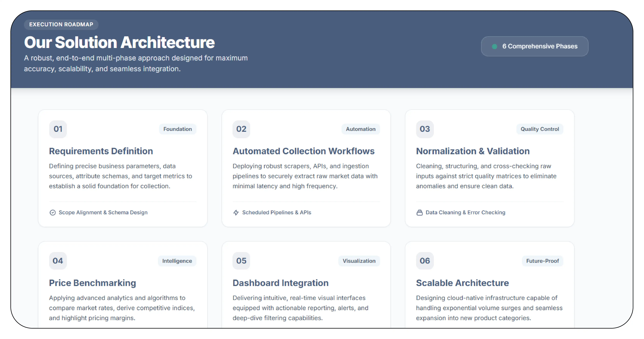Click Scope Alignment & Schema Design text
The height and width of the screenshot is (339, 644).
103,213
